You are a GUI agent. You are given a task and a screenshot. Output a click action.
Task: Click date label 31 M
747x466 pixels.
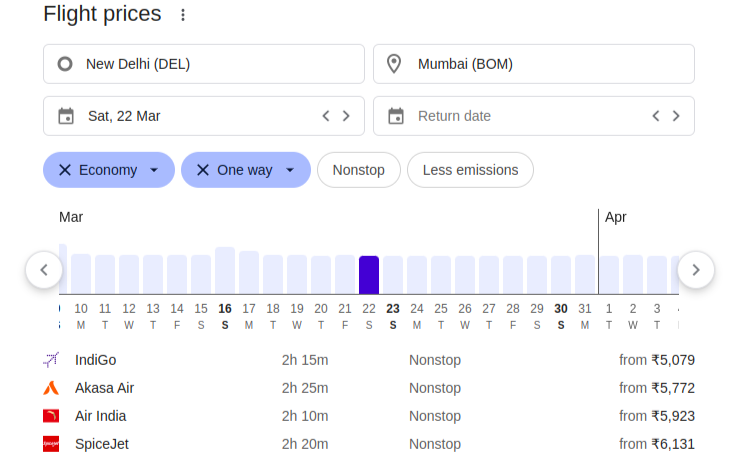coord(585,317)
